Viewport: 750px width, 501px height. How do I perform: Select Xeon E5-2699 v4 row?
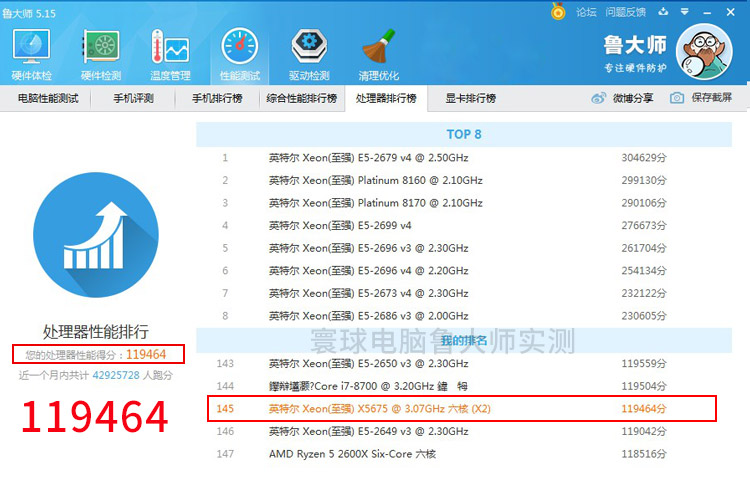pos(464,225)
